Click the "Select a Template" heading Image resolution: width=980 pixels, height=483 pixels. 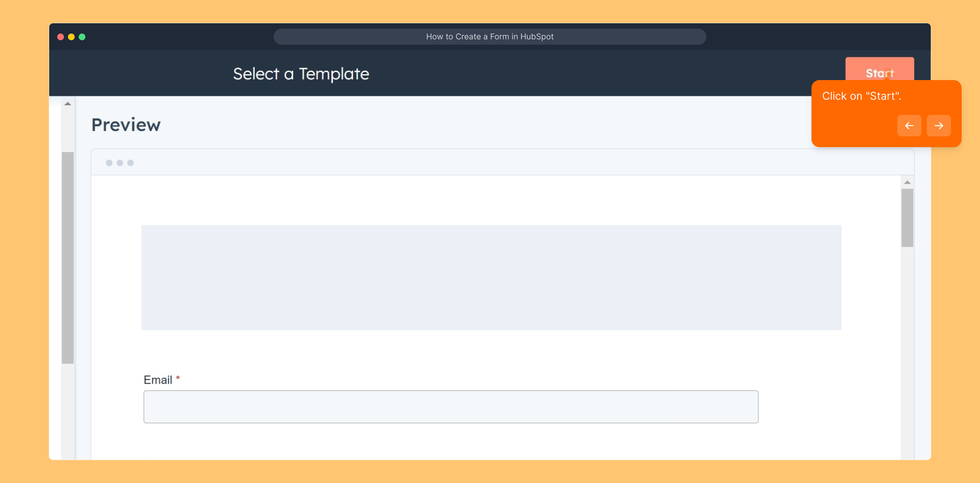pyautogui.click(x=301, y=74)
